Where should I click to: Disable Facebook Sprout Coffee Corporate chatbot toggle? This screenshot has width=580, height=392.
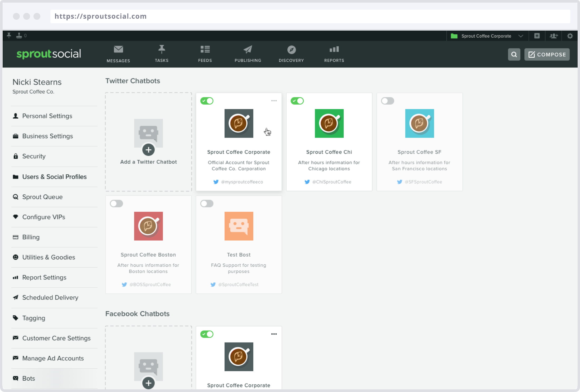coord(207,334)
